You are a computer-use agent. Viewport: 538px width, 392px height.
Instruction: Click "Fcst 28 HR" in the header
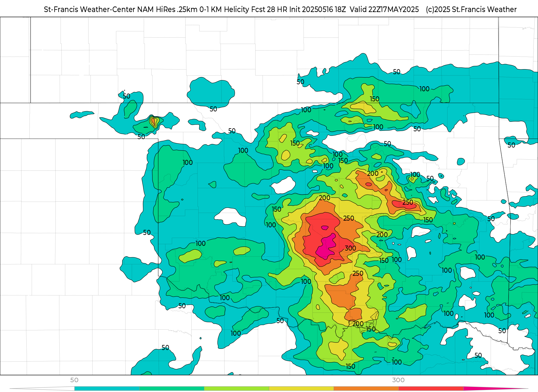click(x=269, y=10)
